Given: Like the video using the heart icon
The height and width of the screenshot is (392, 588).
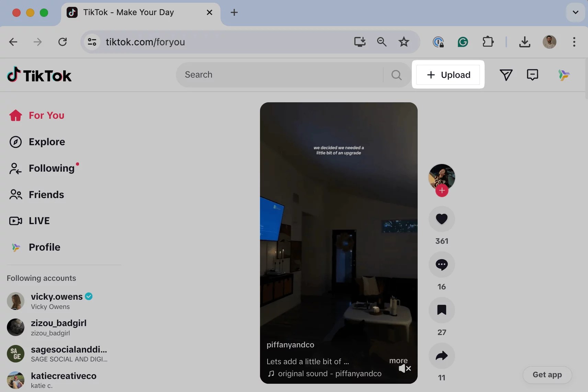Looking at the screenshot, I should point(441,219).
